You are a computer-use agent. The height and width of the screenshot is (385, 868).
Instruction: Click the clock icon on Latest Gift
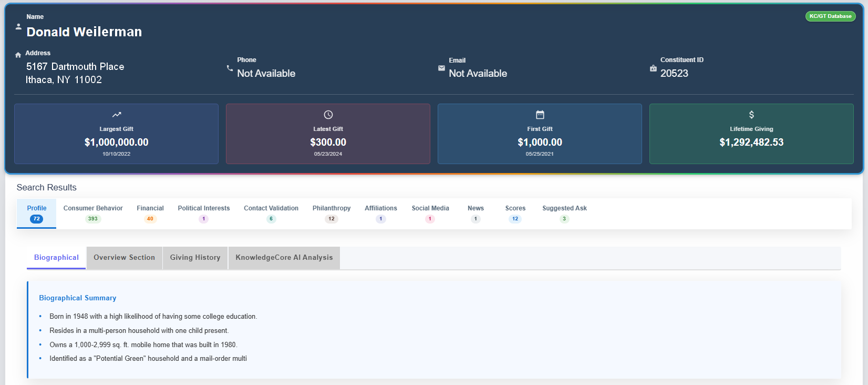coord(328,115)
